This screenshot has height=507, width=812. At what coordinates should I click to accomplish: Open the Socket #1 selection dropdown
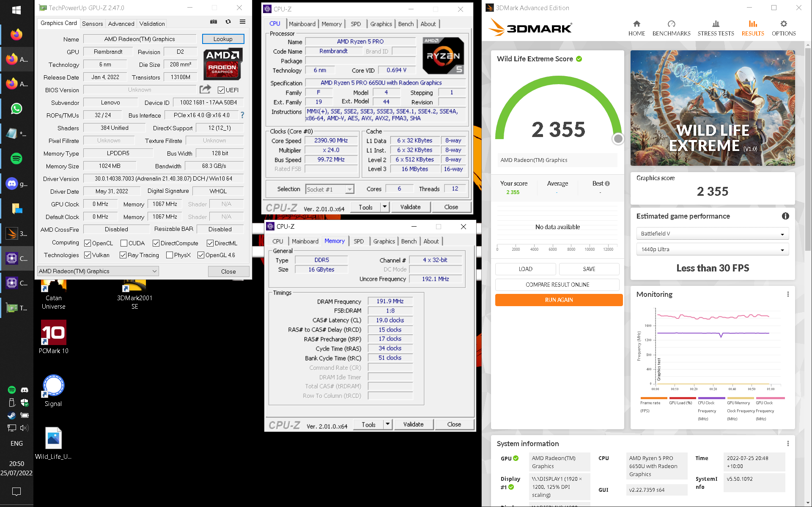point(330,189)
